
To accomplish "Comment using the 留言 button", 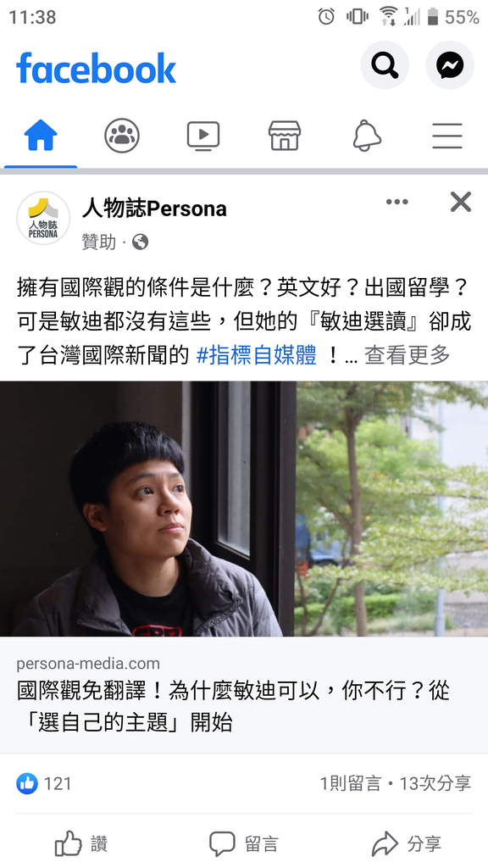I will (244, 843).
